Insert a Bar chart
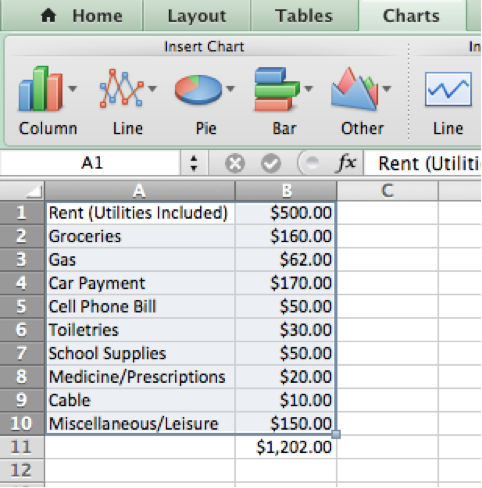Screen dimensions: 482x488 tap(276, 89)
